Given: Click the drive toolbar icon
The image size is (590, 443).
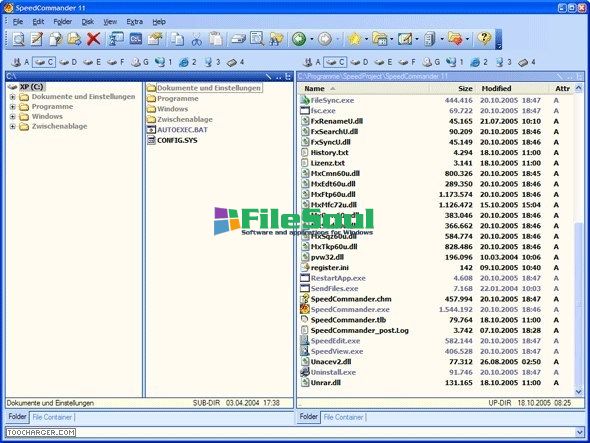Looking at the screenshot, I should 239,39.
